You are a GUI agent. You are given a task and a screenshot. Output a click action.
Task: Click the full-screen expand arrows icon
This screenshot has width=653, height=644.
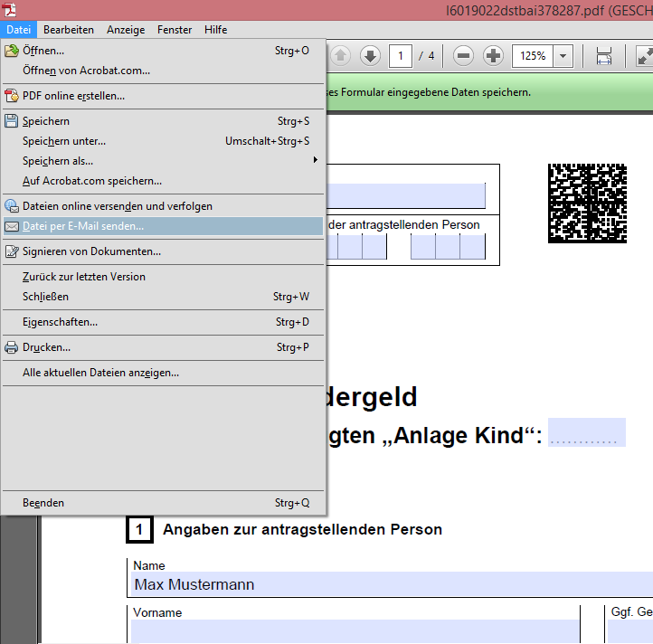[x=644, y=56]
